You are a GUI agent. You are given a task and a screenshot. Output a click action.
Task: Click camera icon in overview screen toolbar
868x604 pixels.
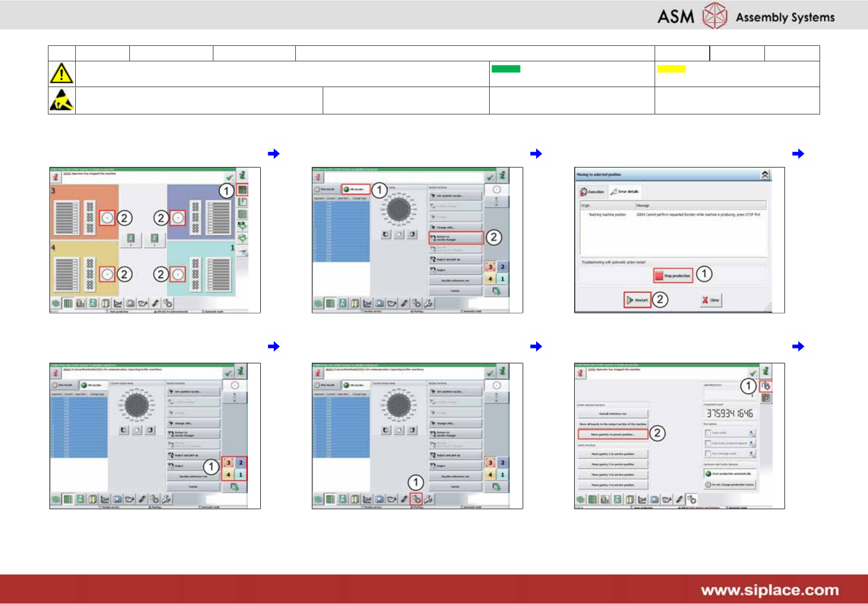point(130,303)
